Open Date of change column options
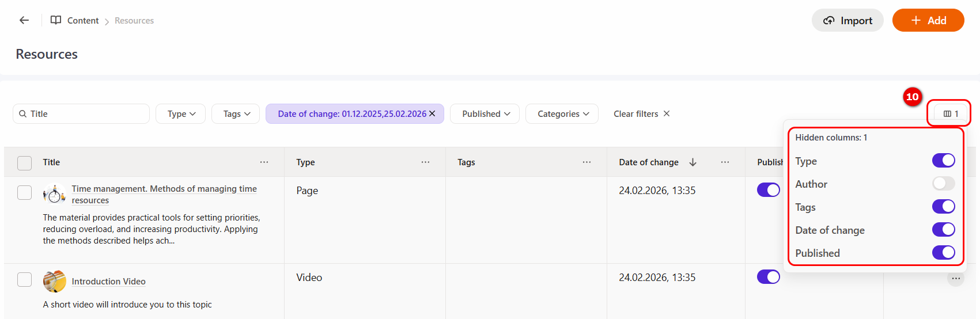The width and height of the screenshot is (980, 319). pyautogui.click(x=725, y=162)
